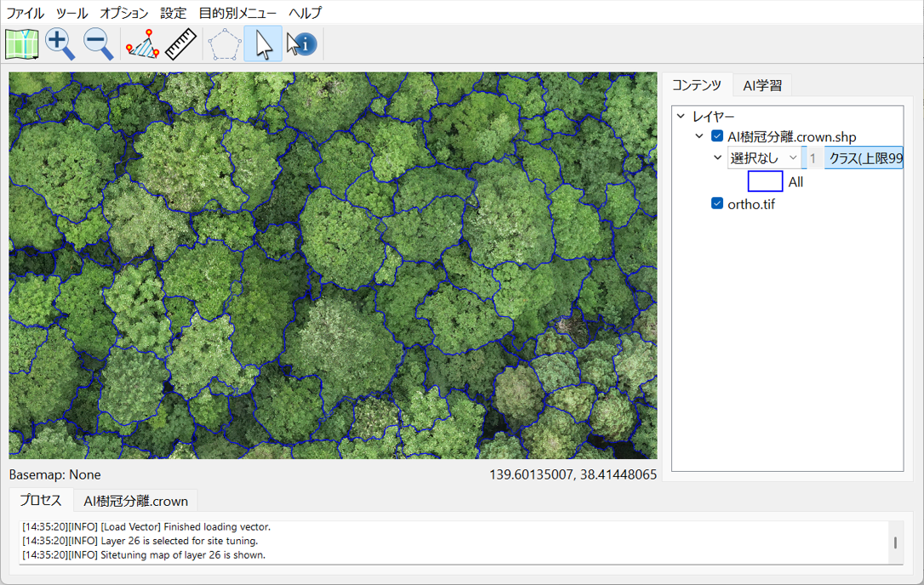Click the log panel vertical scrollbar
The width and height of the screenshot is (924, 585).
(x=894, y=542)
